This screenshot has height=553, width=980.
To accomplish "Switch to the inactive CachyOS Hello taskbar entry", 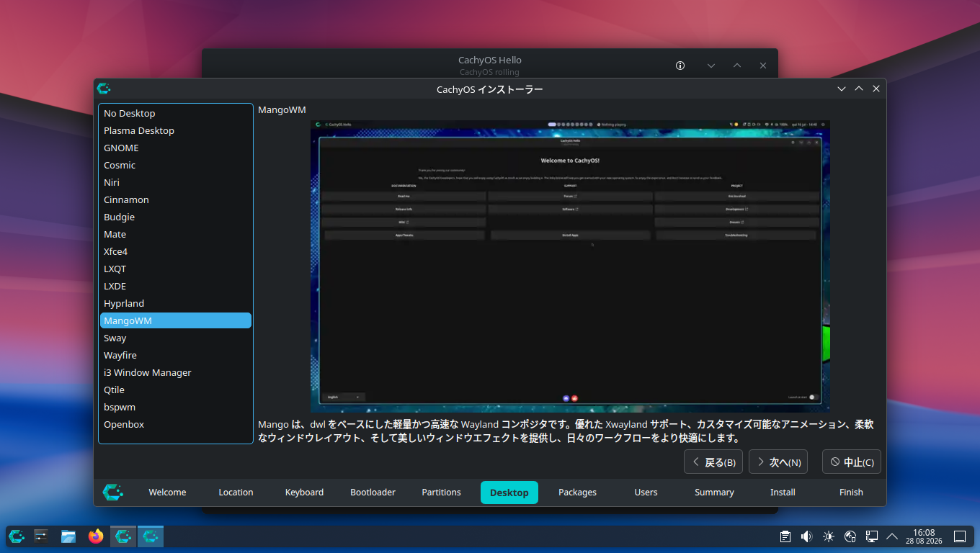I will click(123, 536).
